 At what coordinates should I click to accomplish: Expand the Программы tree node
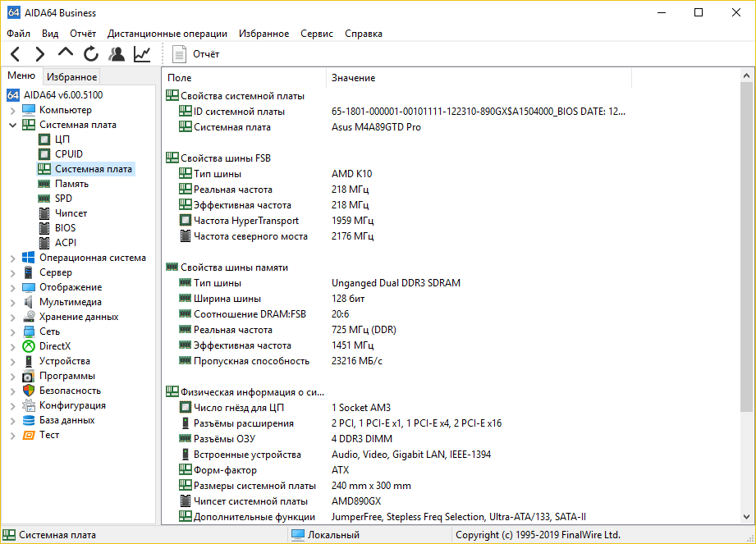(12, 377)
